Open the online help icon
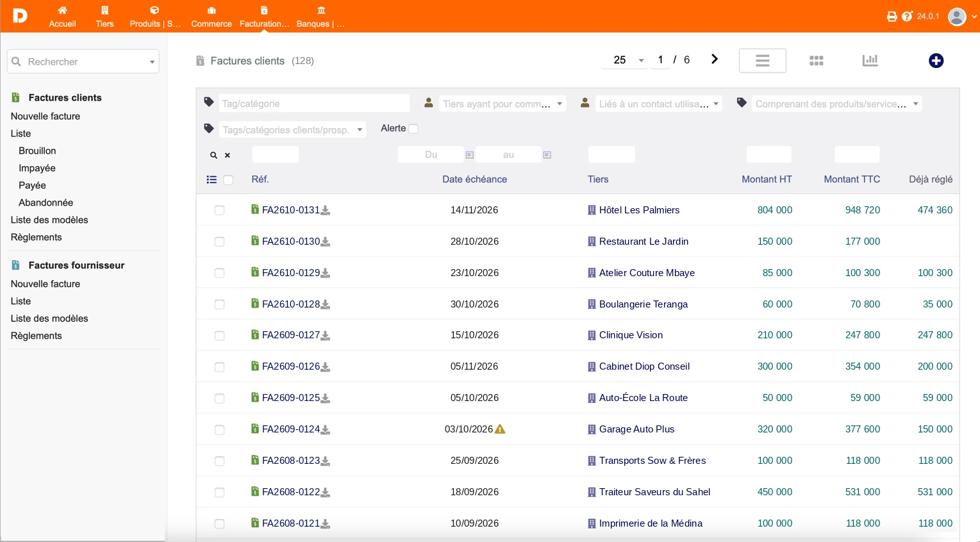980x542 pixels. (x=907, y=17)
